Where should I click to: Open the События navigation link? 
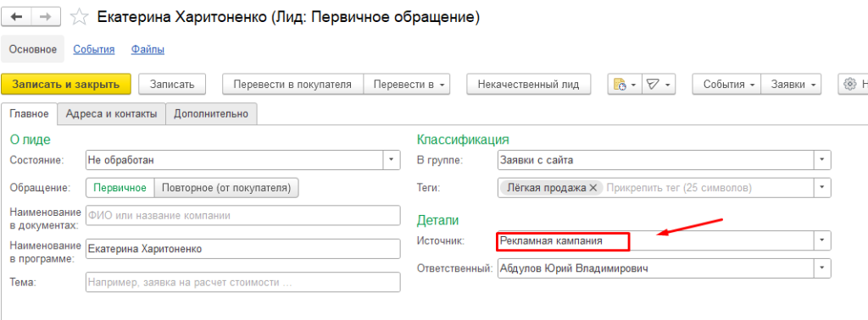coord(94,49)
